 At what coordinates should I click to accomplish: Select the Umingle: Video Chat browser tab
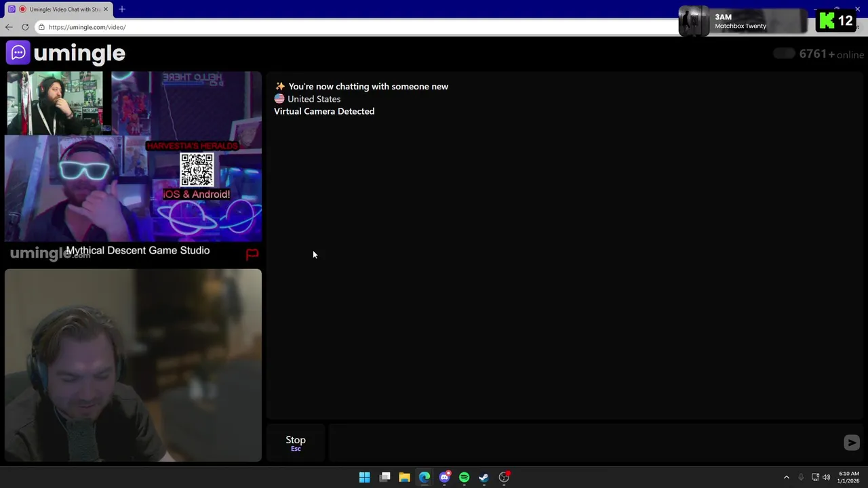click(x=58, y=9)
